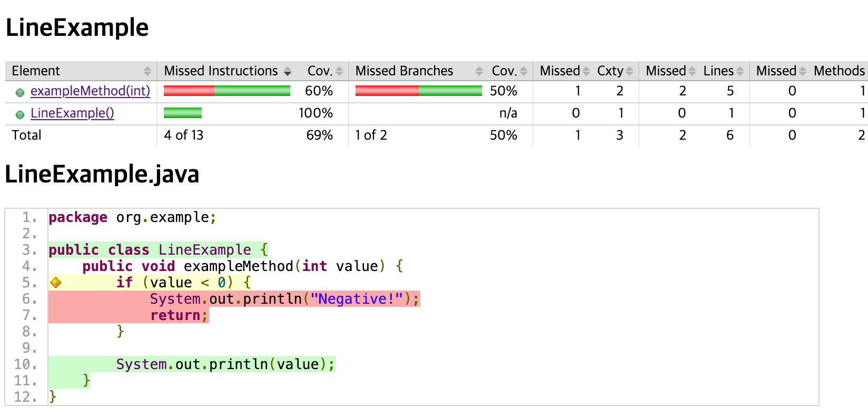This screenshot has height=416, width=868.
Task: Click the green println(value) source line
Action: click(225, 364)
